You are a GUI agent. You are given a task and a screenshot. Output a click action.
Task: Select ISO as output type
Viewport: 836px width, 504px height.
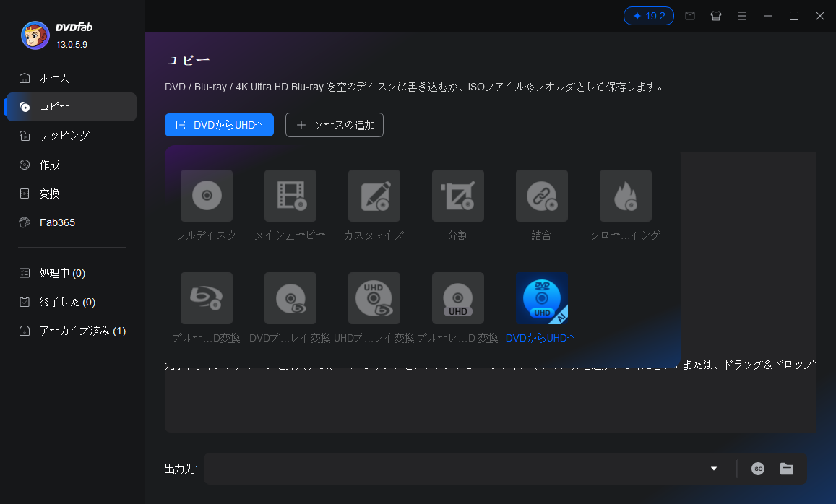click(757, 469)
